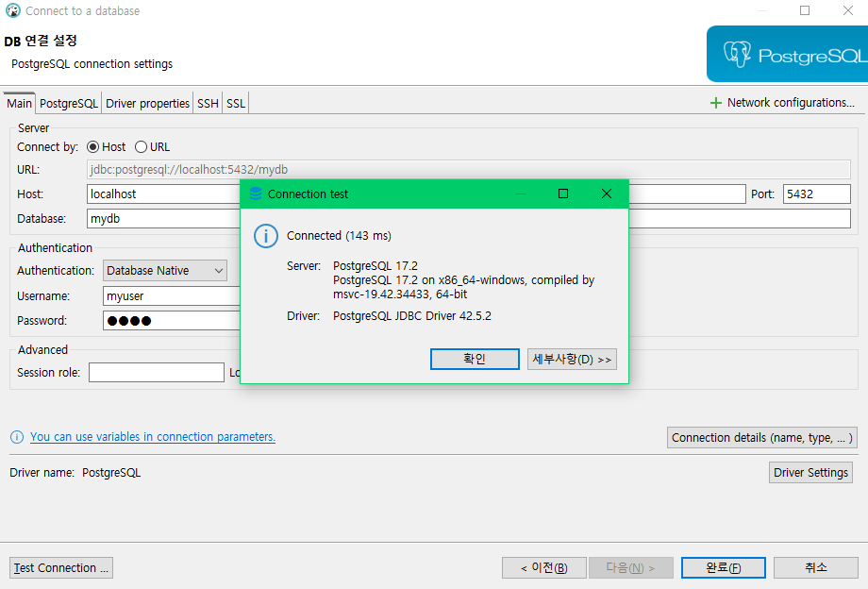The width and height of the screenshot is (868, 589).
Task: Click the Driver name PostgreSQL value
Action: coord(111,473)
